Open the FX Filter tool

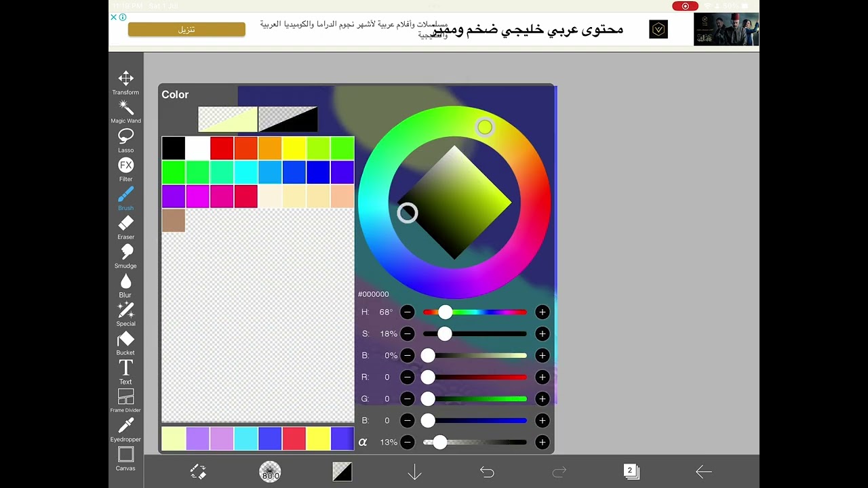tap(125, 170)
